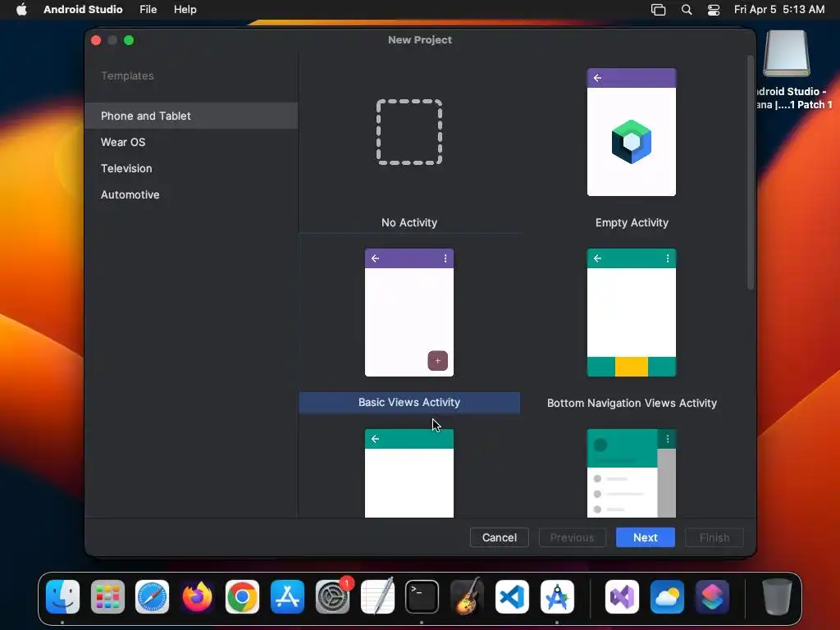Open the Apple menu
Image resolution: width=840 pixels, height=630 pixels.
click(x=21, y=10)
